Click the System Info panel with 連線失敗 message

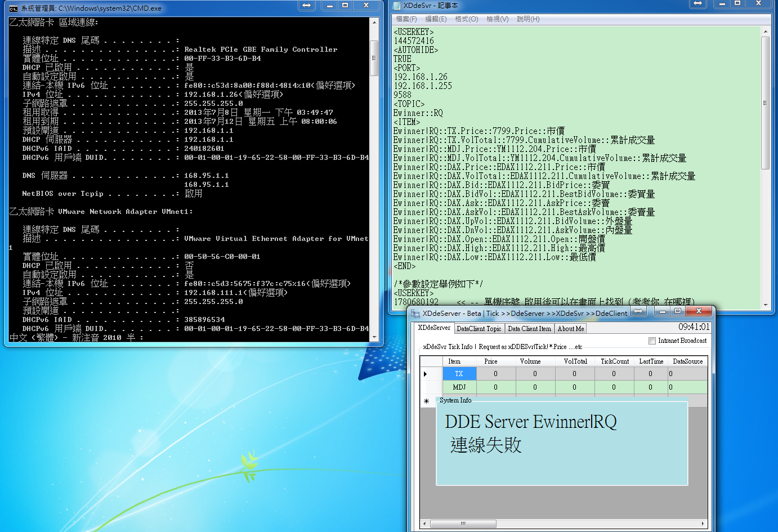point(562,442)
